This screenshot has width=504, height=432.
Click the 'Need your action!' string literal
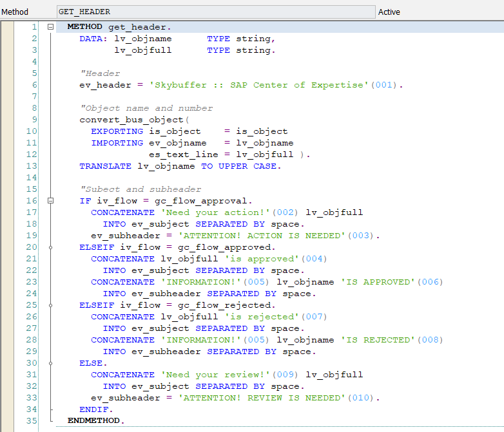coord(215,212)
